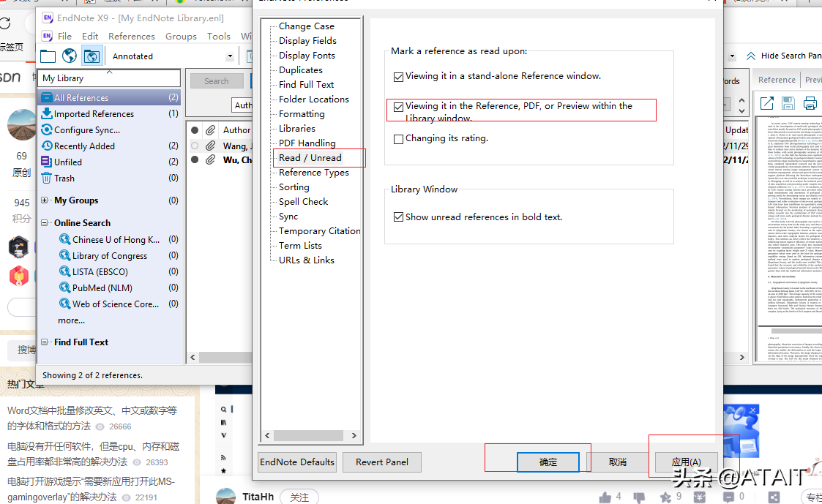This screenshot has width=822, height=504.
Task: Select Display Fields in preferences list
Action: pos(307,40)
